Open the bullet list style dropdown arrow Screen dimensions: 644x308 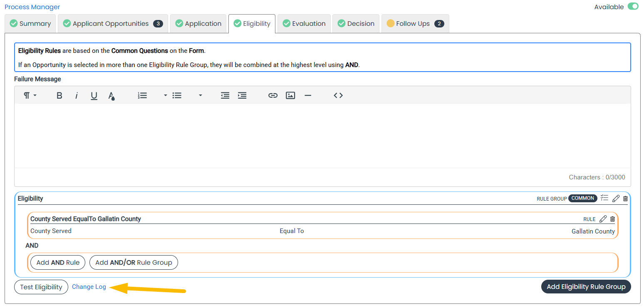click(x=201, y=95)
